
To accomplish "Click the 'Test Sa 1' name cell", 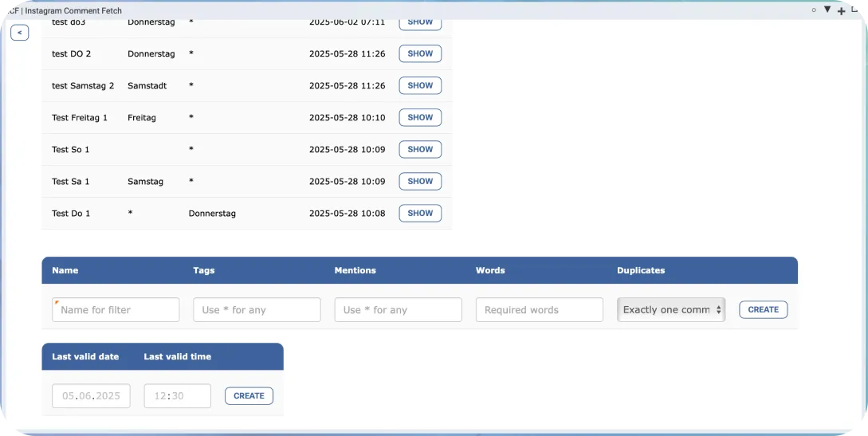I will click(70, 182).
